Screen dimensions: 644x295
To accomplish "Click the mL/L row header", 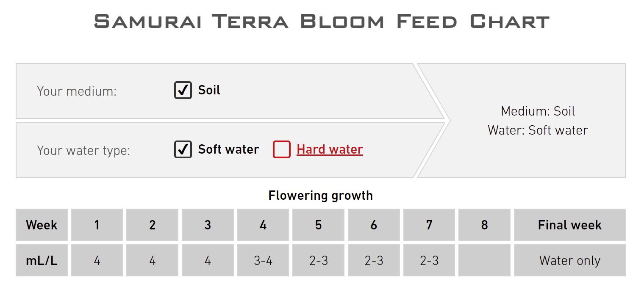I will (x=42, y=260).
